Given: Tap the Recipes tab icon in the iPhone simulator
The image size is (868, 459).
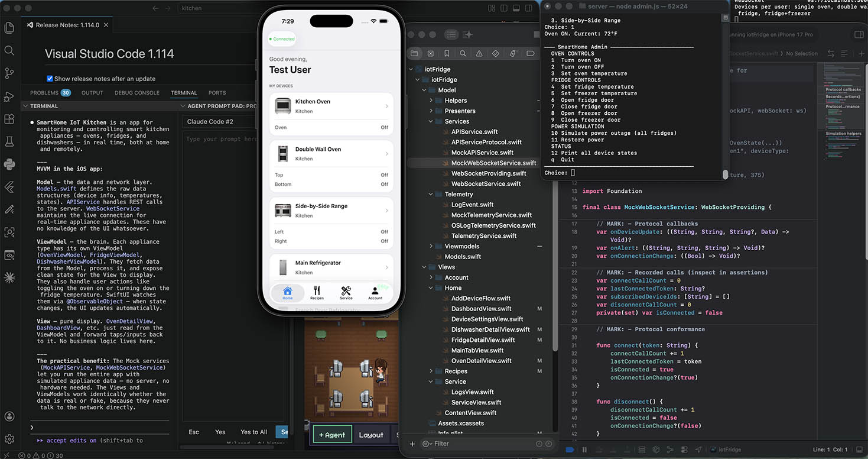Looking at the screenshot, I should pyautogui.click(x=317, y=292).
